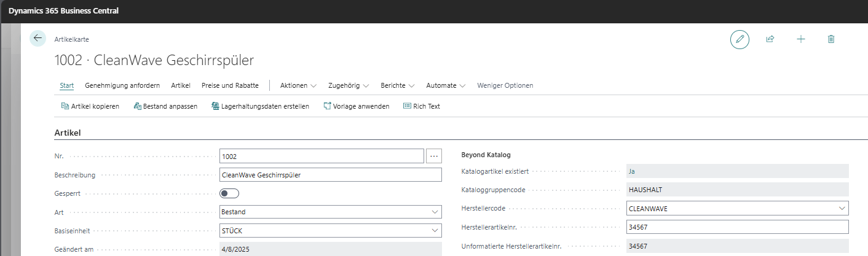Screen dimensions: 868x256
Task: Click the back arrow icon
Action: (x=38, y=39)
